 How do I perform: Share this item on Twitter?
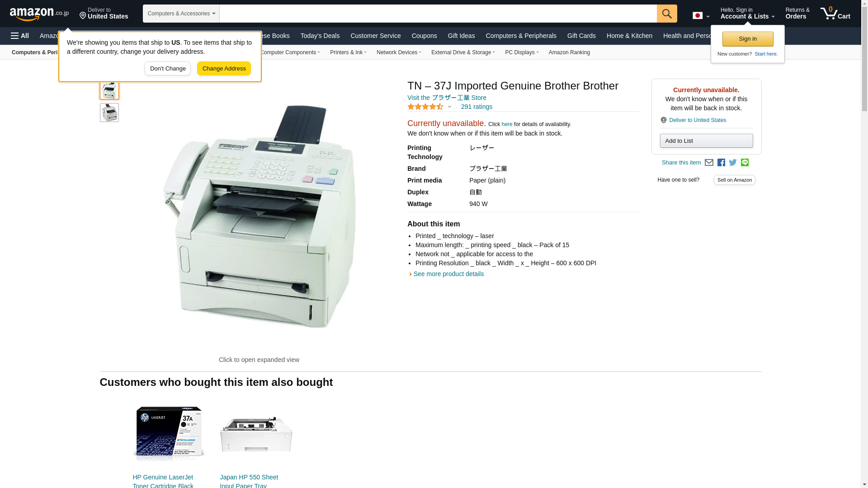(x=733, y=163)
